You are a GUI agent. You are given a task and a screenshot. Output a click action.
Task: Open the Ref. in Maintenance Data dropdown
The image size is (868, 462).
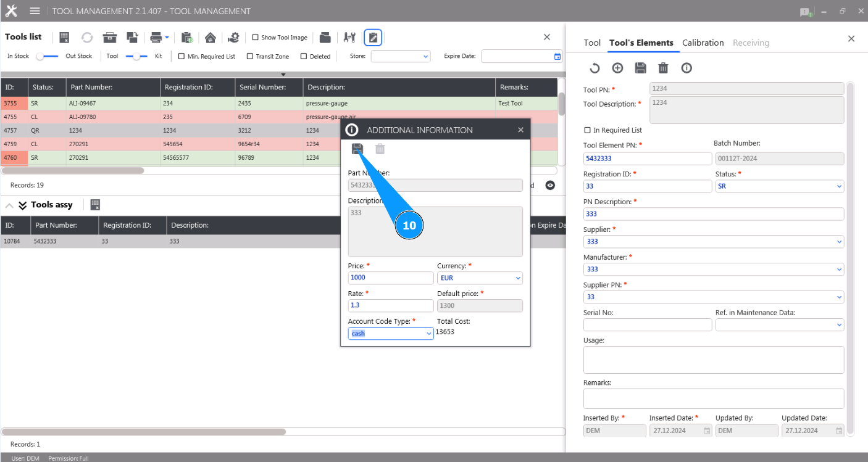(780, 324)
